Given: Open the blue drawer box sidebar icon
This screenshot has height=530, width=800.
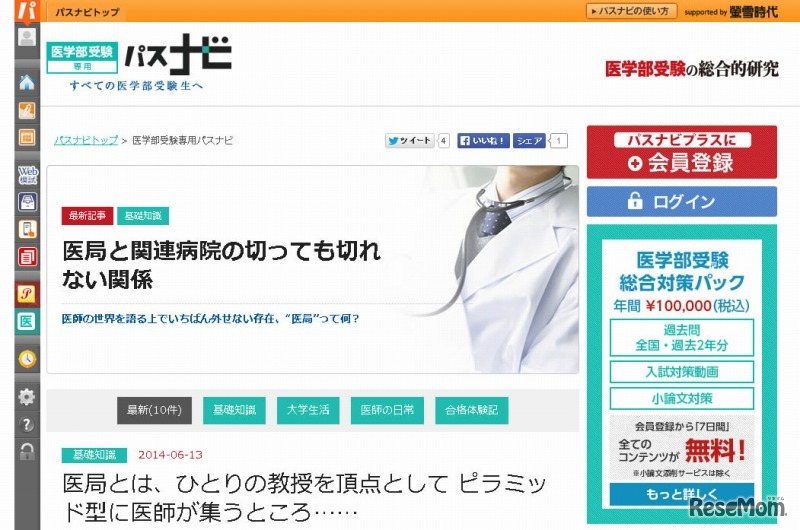Looking at the screenshot, I should click(27, 202).
